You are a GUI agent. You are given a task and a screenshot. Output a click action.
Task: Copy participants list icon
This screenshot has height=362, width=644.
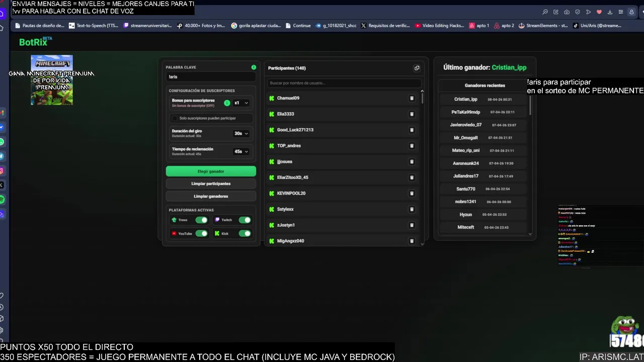[x=417, y=68]
